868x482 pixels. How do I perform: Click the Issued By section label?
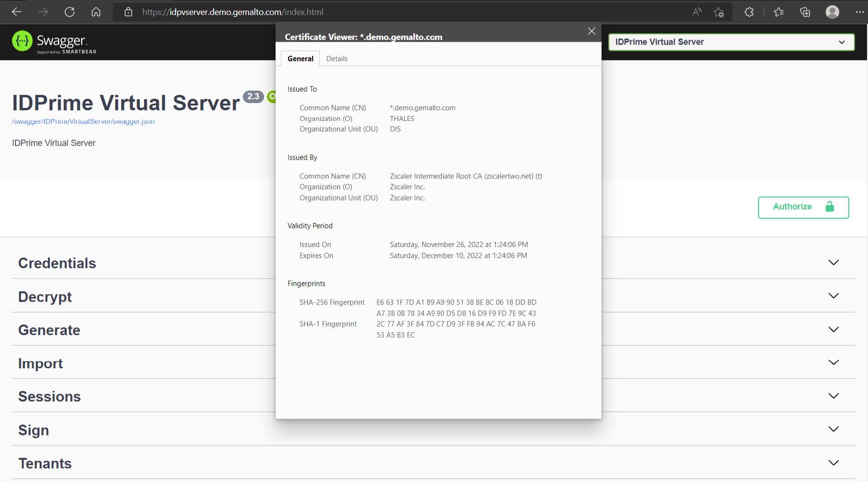click(302, 157)
